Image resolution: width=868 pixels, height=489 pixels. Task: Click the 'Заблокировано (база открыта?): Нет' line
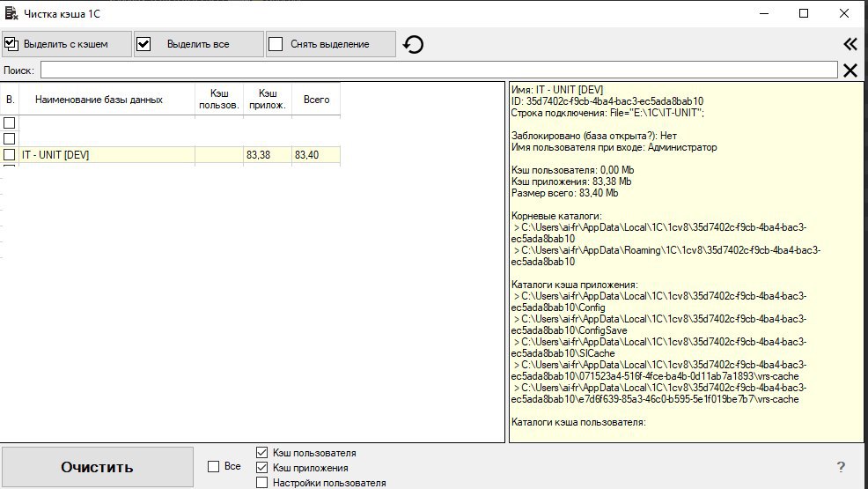point(594,136)
